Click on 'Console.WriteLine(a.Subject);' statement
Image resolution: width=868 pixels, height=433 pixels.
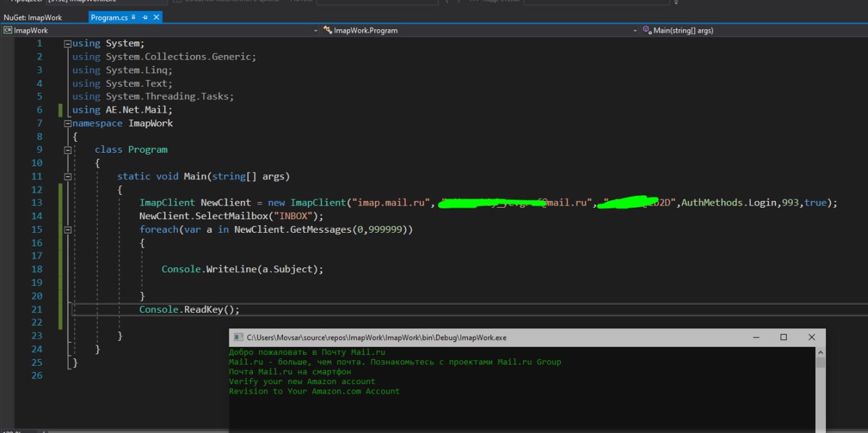(242, 269)
